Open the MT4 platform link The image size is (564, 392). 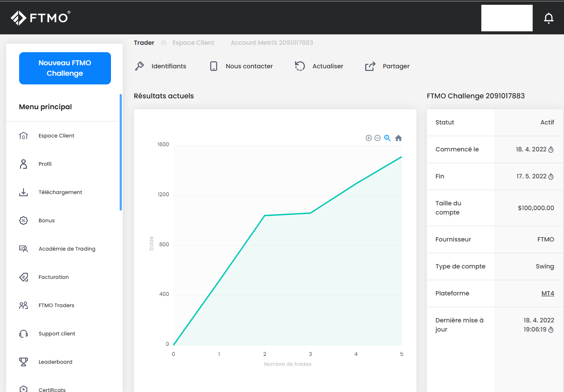coord(547,293)
